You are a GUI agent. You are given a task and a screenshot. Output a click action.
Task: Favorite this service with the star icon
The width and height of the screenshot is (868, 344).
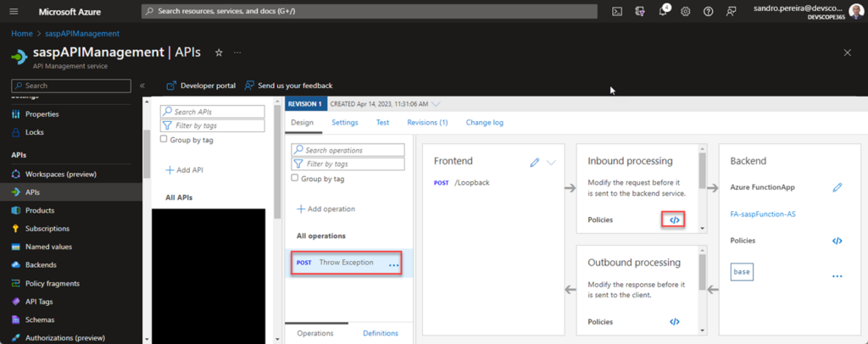pos(219,53)
